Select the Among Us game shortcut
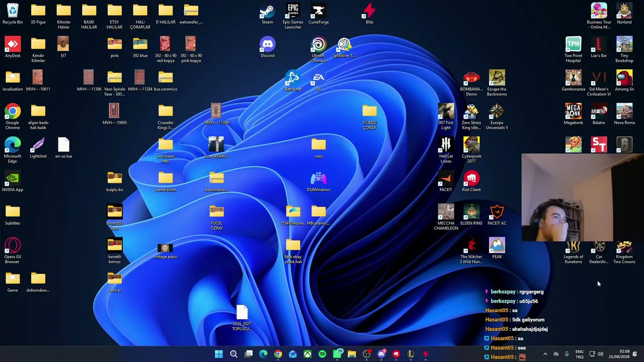The image size is (644, 362). [x=624, y=81]
